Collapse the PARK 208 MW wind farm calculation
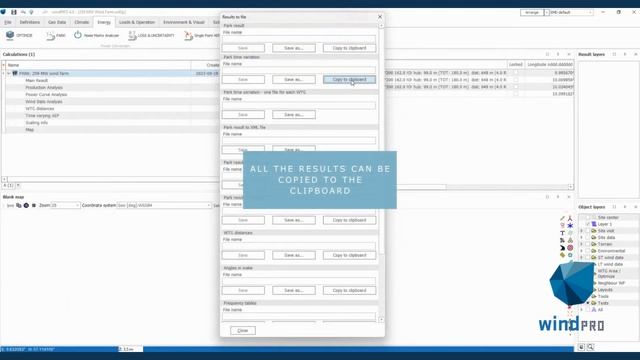Viewport: 640px width, 360px height. tap(9, 73)
